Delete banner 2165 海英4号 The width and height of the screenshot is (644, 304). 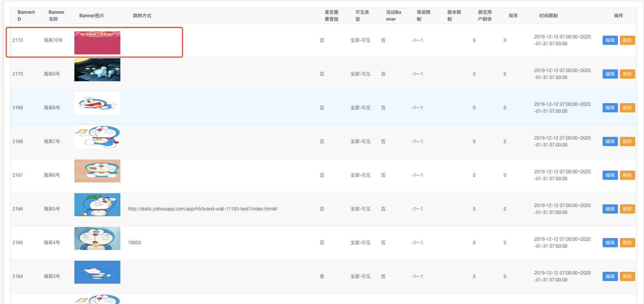[627, 243]
